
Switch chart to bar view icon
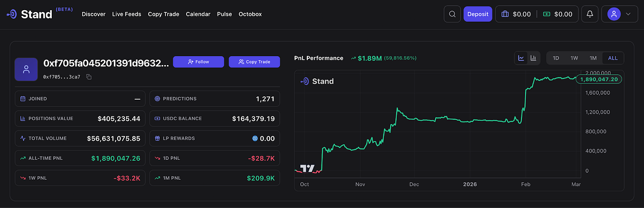click(x=533, y=58)
